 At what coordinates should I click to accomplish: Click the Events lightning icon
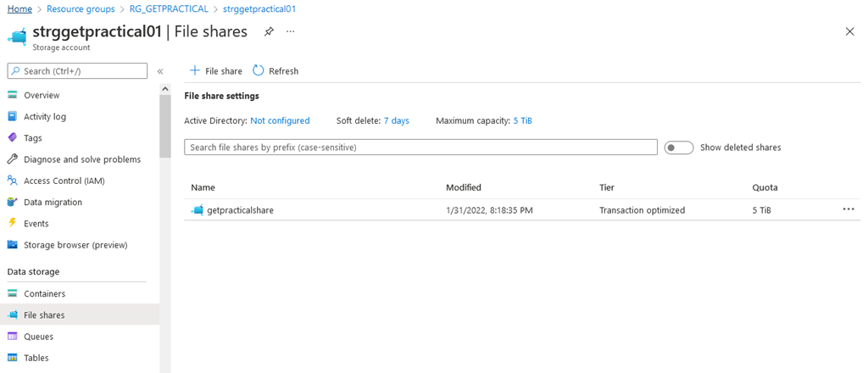pyautogui.click(x=13, y=223)
